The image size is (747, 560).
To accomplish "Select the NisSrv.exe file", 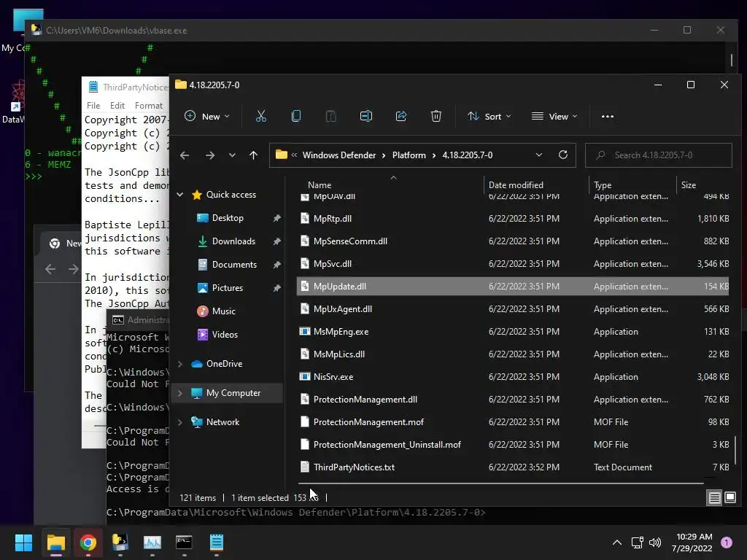I will click(x=513, y=377).
